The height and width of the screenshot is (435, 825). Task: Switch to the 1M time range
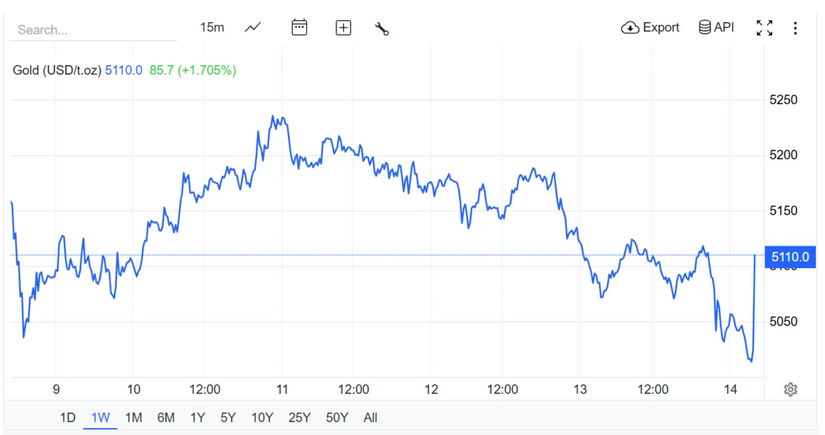133,417
